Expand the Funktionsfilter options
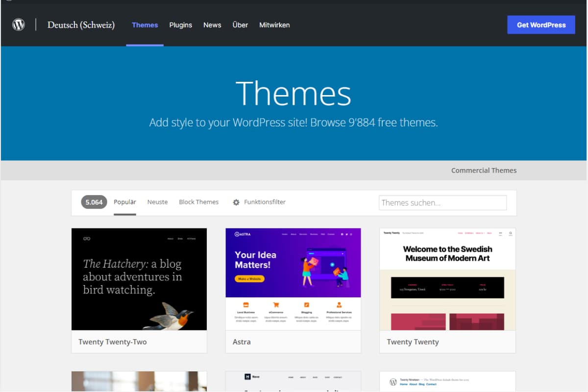This screenshot has height=392, width=588. tap(265, 202)
